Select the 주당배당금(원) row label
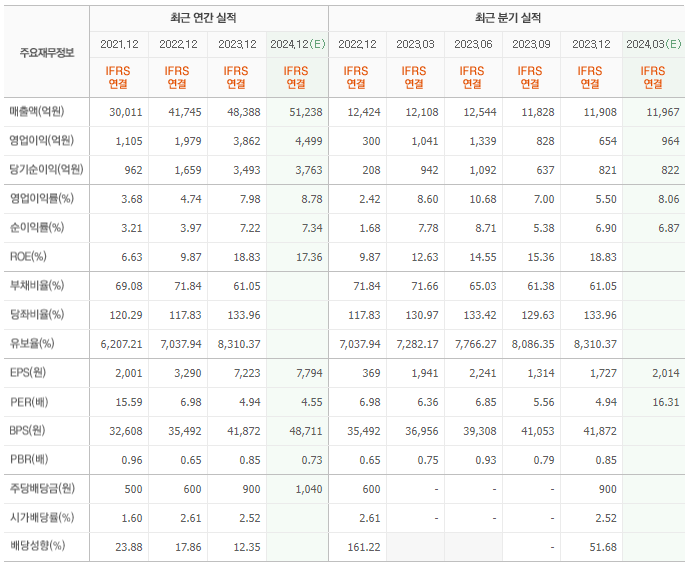Image resolution: width=691 pixels, height=564 pixels. [42, 489]
